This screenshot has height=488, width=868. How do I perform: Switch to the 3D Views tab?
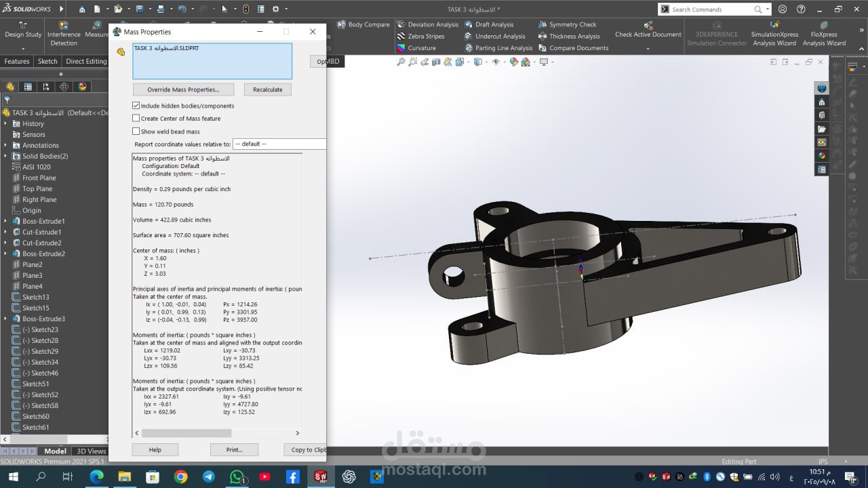click(x=91, y=451)
